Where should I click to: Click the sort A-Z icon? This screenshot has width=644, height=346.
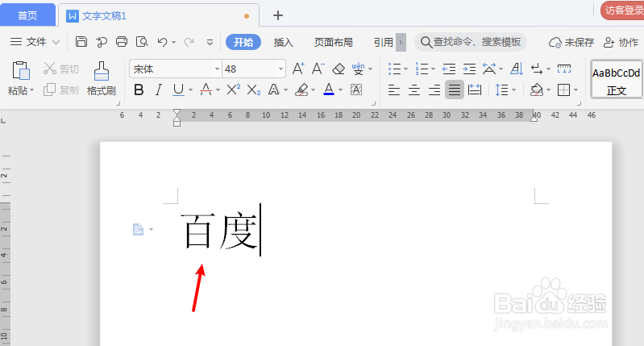tap(517, 69)
